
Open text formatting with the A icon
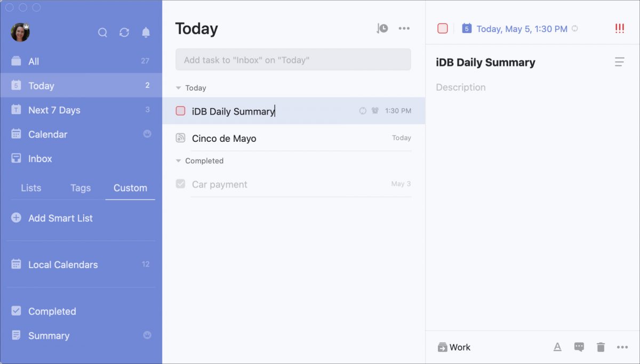[x=557, y=347]
